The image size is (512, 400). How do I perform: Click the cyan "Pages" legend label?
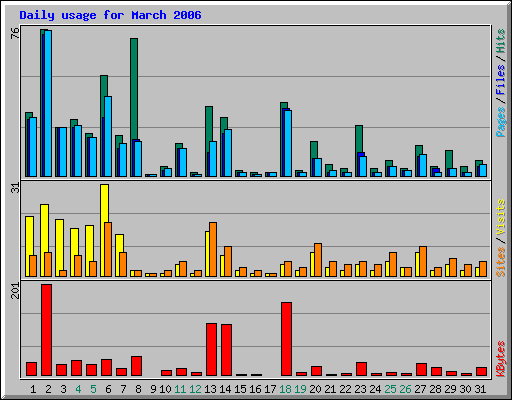click(x=501, y=122)
